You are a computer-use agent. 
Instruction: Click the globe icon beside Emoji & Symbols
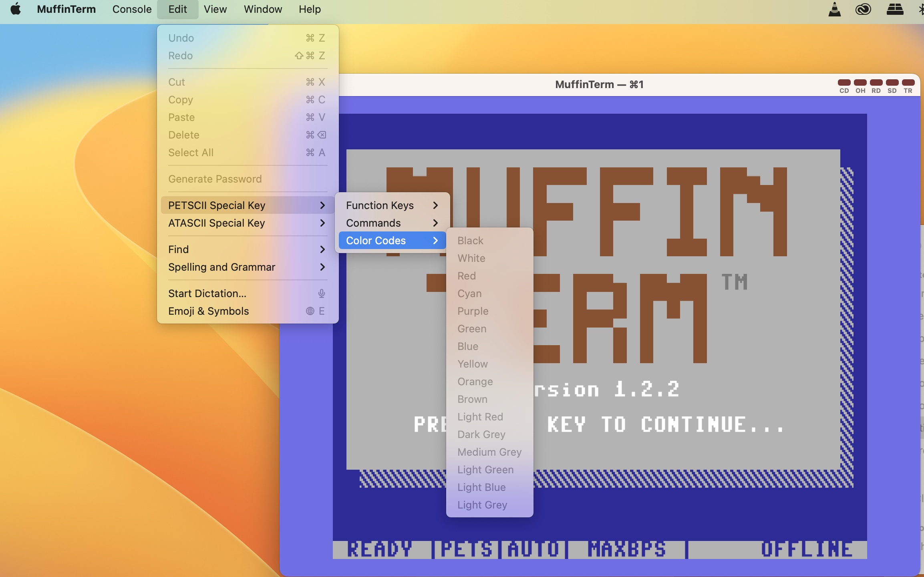click(x=310, y=311)
